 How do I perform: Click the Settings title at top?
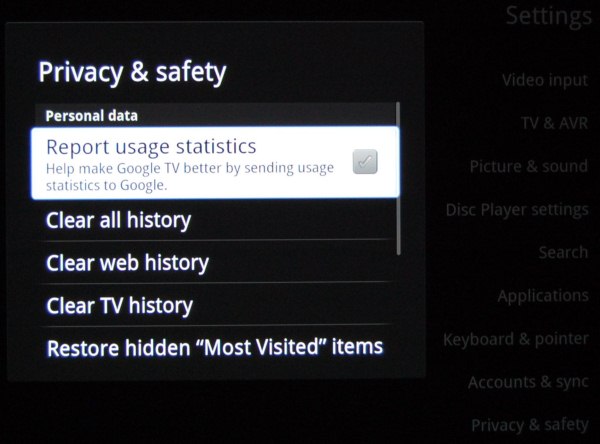pos(549,16)
